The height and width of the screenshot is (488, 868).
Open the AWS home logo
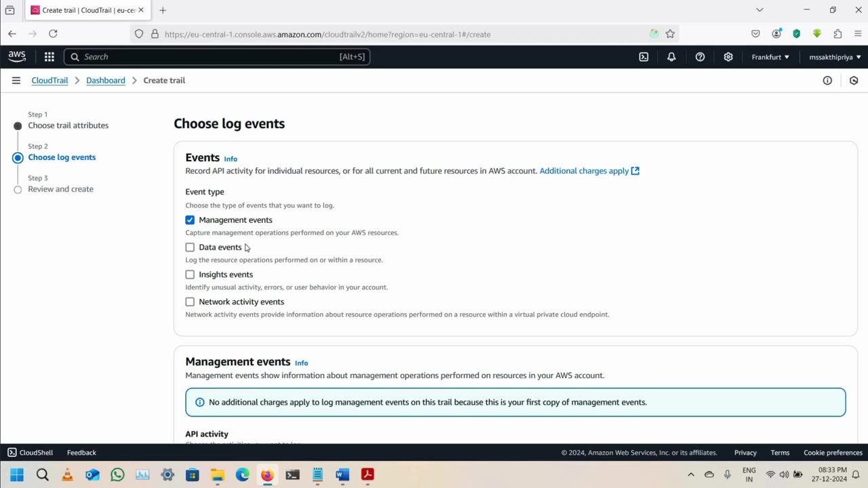(17, 57)
